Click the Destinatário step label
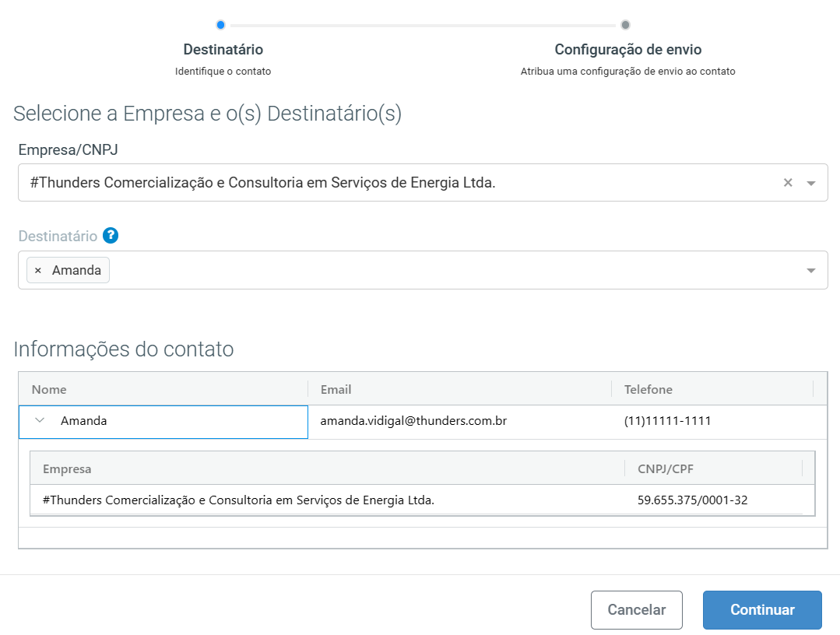This screenshot has width=840, height=635. (223, 49)
